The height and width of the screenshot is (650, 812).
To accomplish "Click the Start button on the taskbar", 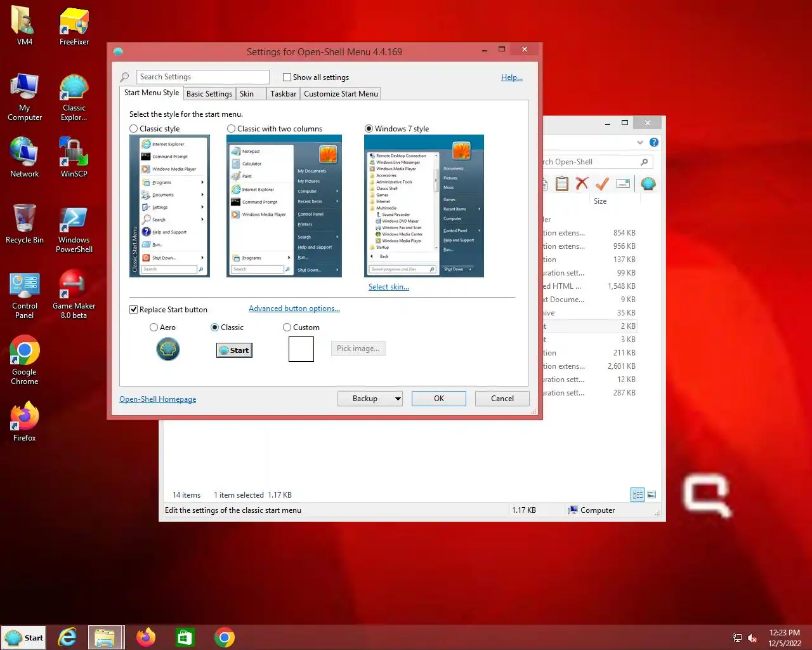I will click(24, 638).
